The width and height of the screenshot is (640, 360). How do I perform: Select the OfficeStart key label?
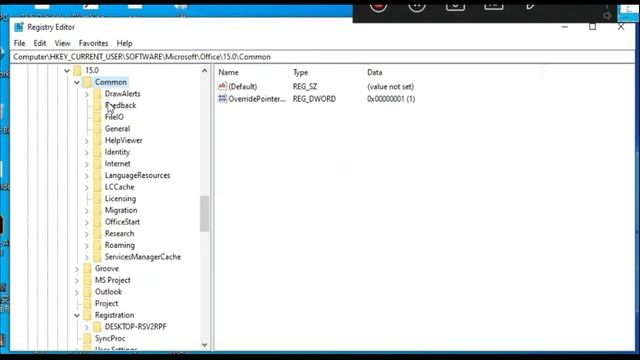[x=122, y=222]
